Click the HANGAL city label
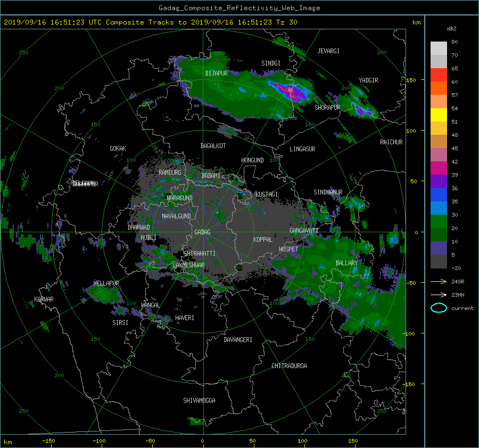Viewport: 479px width, 448px height. click(150, 305)
